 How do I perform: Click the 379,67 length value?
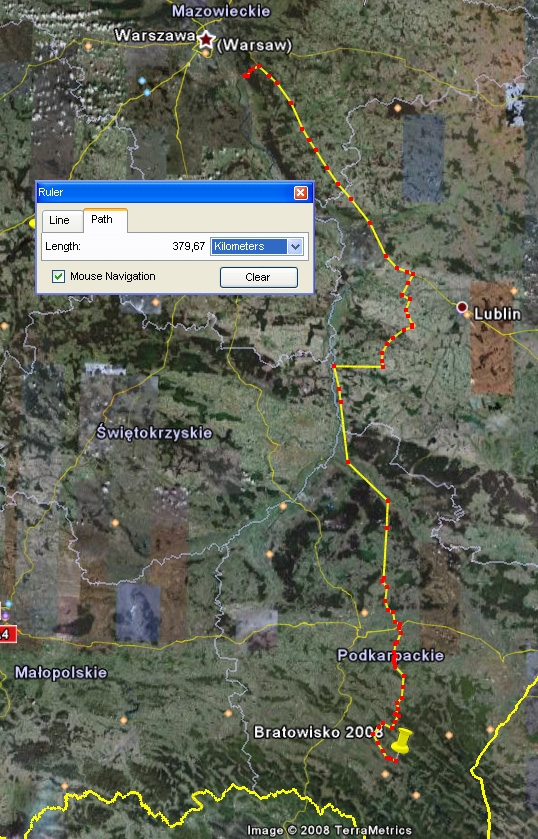click(x=188, y=246)
